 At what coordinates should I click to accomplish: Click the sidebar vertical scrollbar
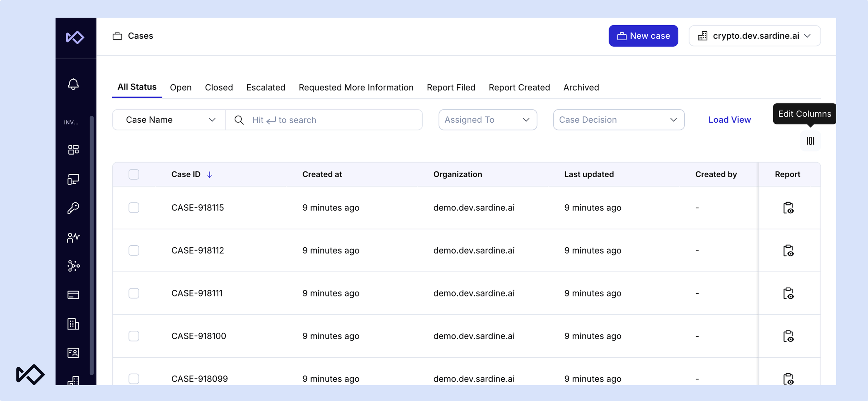[x=91, y=245]
